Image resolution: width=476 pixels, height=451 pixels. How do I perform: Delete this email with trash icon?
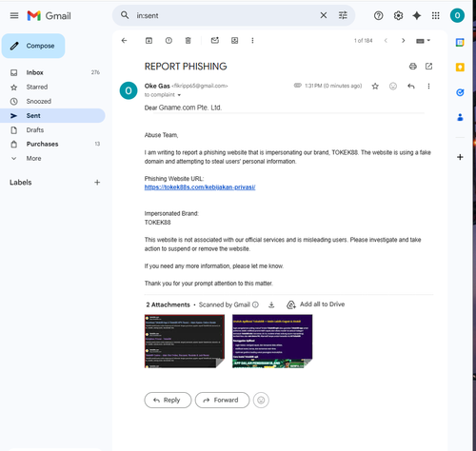tap(188, 41)
